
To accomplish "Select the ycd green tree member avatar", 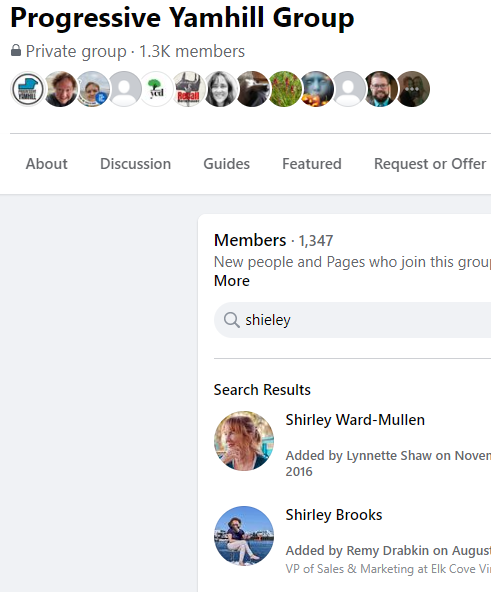I will (156, 89).
